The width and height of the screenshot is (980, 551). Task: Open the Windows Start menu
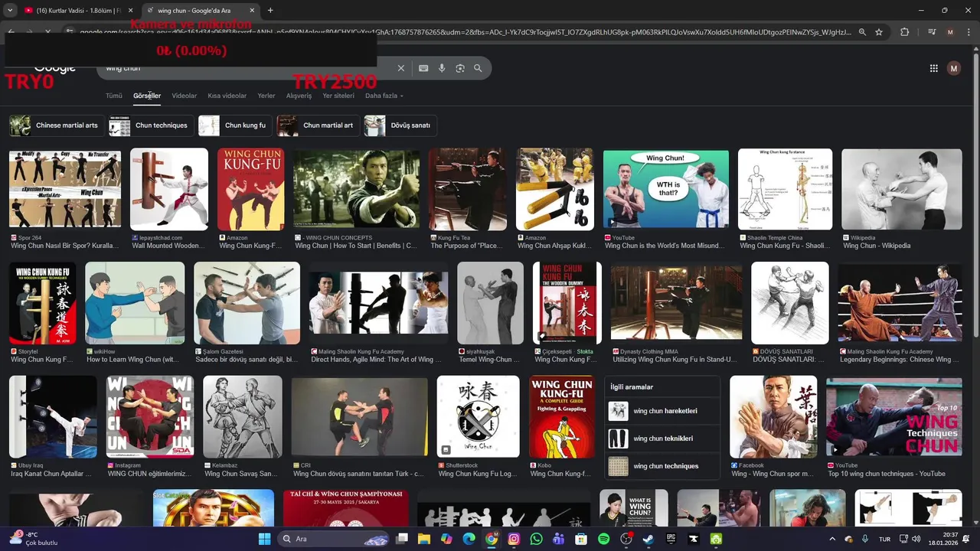pyautogui.click(x=264, y=539)
